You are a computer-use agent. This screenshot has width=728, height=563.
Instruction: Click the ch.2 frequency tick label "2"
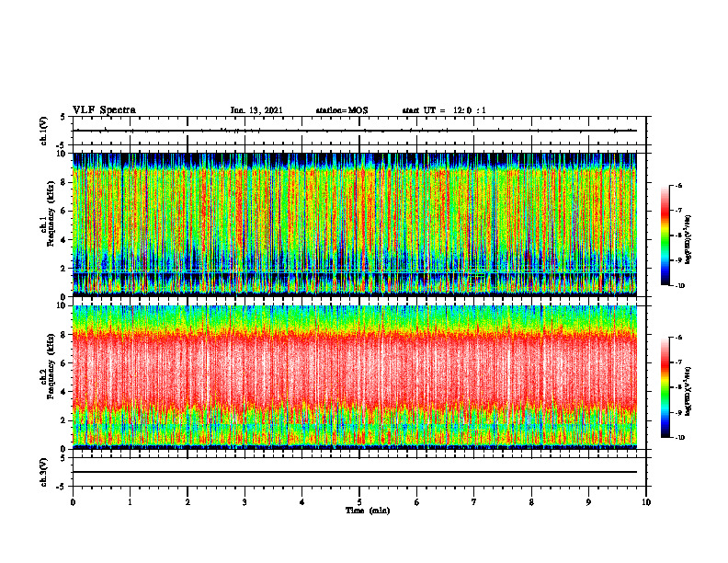pyautogui.click(x=64, y=420)
